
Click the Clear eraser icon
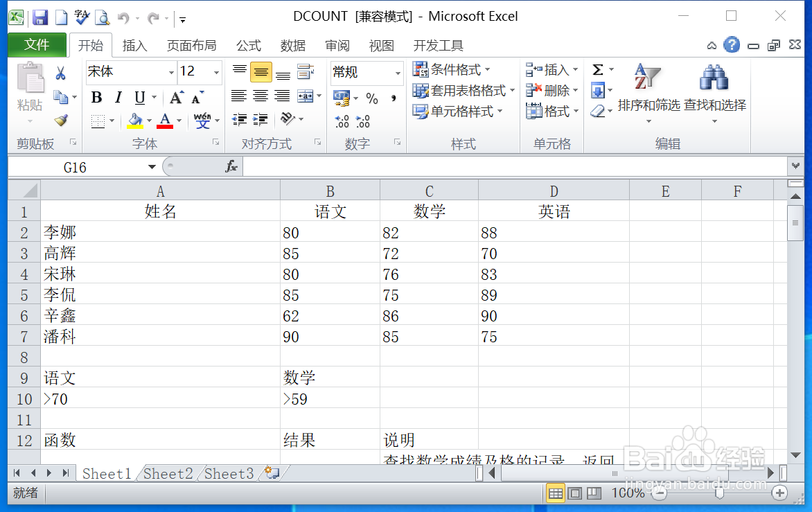click(x=598, y=111)
